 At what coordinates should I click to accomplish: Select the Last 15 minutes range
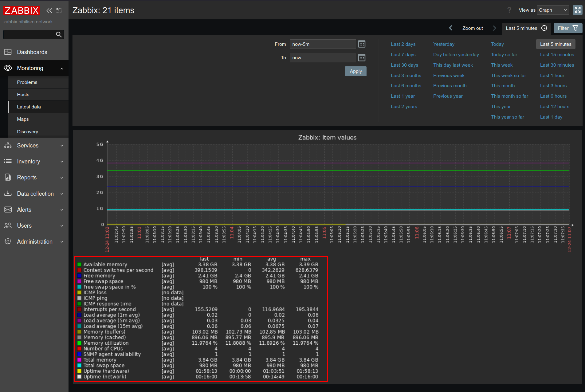tap(557, 55)
